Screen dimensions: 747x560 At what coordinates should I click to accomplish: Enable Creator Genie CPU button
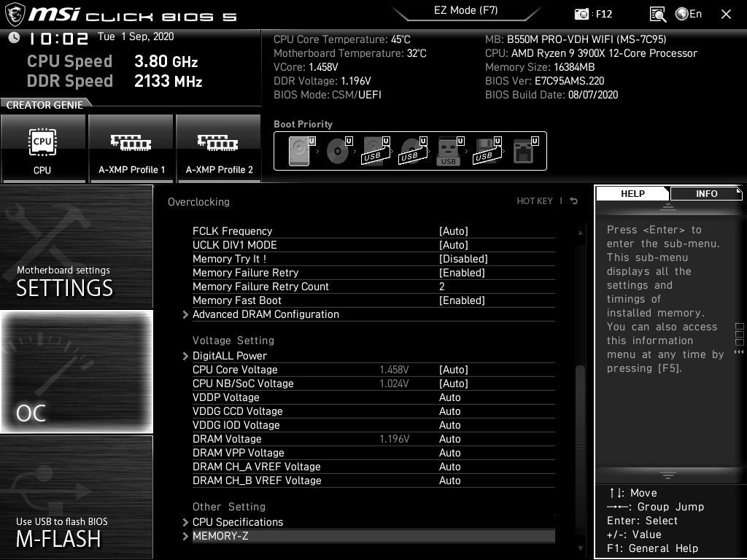pyautogui.click(x=43, y=149)
